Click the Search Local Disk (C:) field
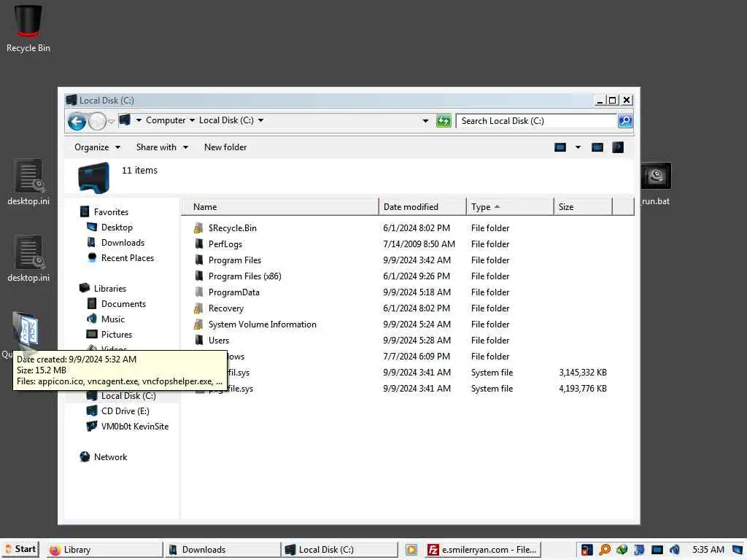 tap(536, 121)
